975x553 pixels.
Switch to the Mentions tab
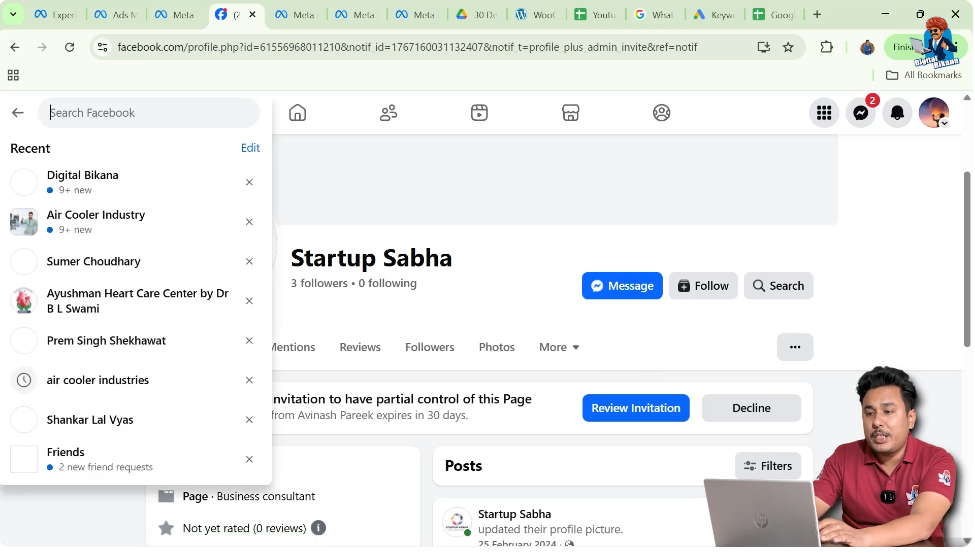click(293, 348)
